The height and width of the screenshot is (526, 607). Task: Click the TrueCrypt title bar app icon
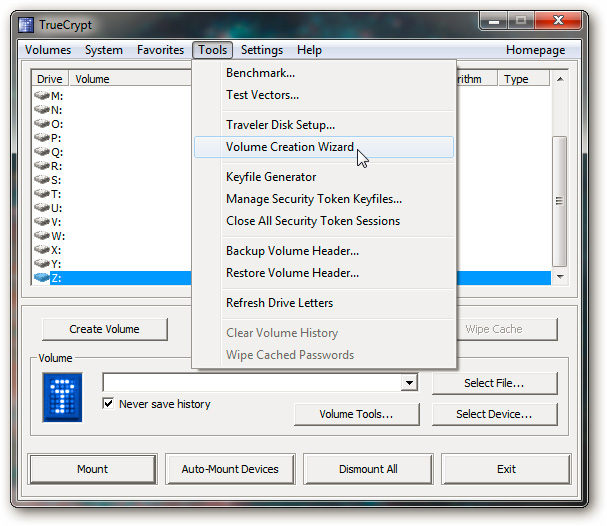click(x=27, y=22)
